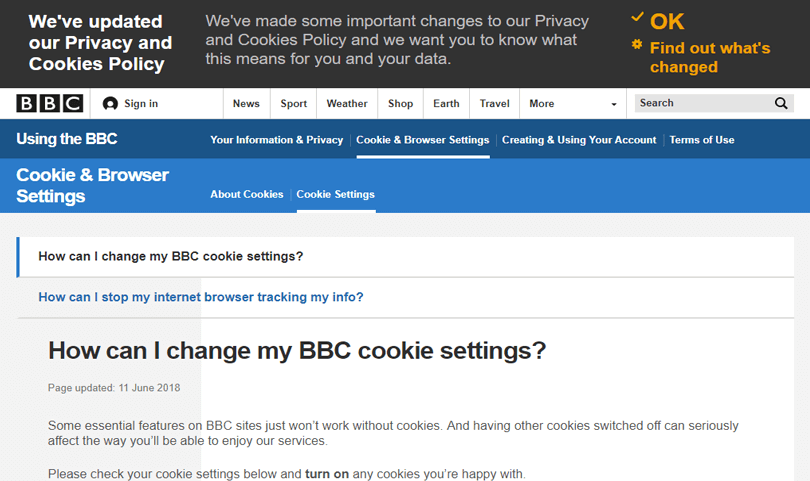This screenshot has height=481, width=810.
Task: Open 'How can I stop my internet browser tracking' link
Action: point(200,297)
